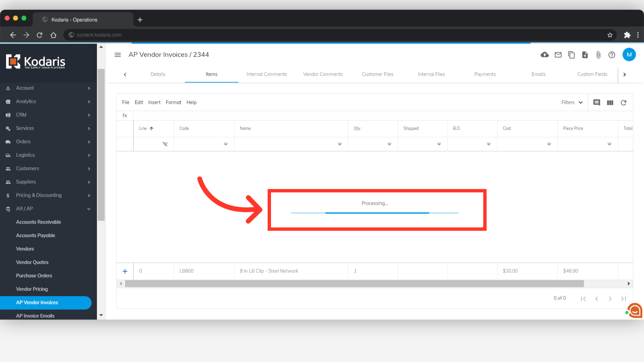The image size is (644, 362).
Task: Click the plus icon to add row
Action: coord(125,271)
